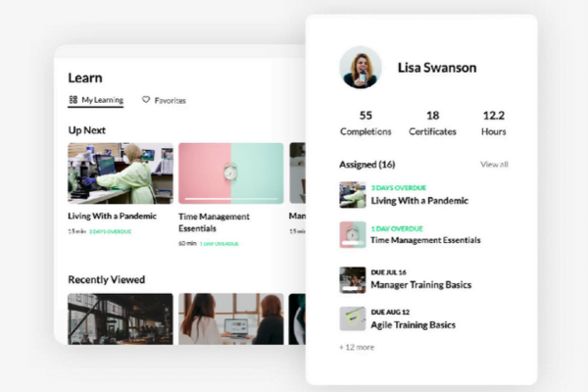Open assigned item Living With a Pandemic title
The image size is (588, 392).
coord(419,201)
